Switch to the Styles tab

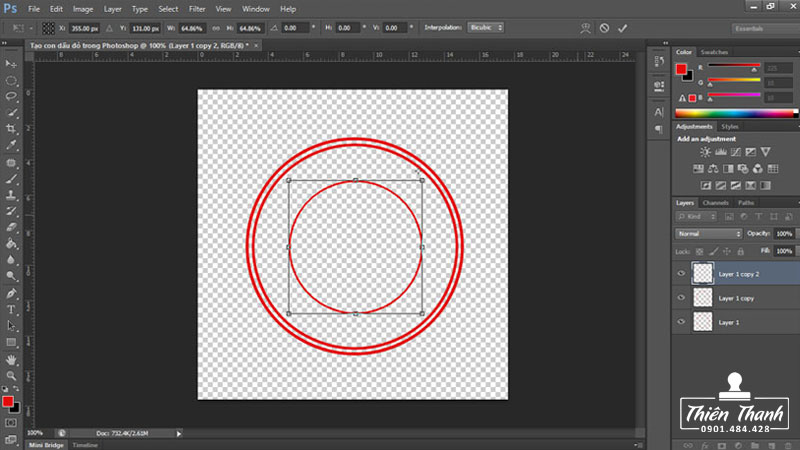730,127
